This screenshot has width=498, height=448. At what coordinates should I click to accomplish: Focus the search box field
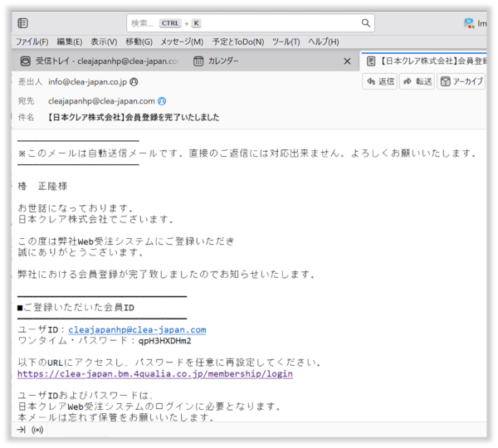click(x=251, y=23)
